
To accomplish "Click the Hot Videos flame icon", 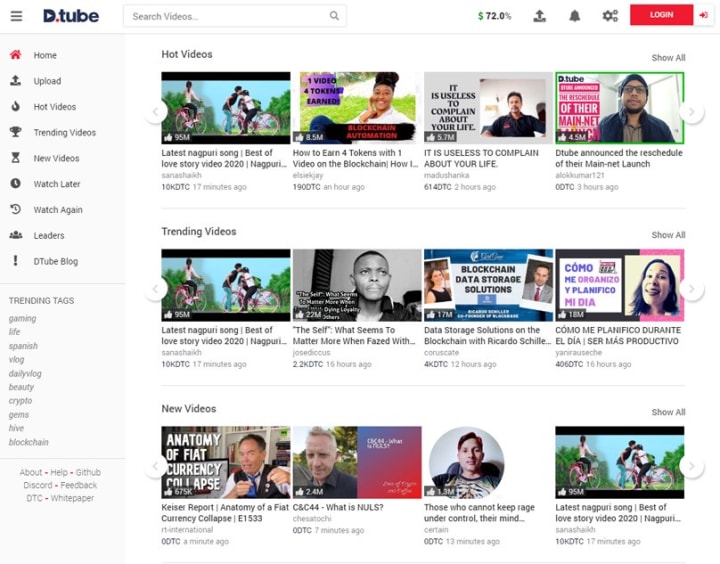I will [16, 106].
